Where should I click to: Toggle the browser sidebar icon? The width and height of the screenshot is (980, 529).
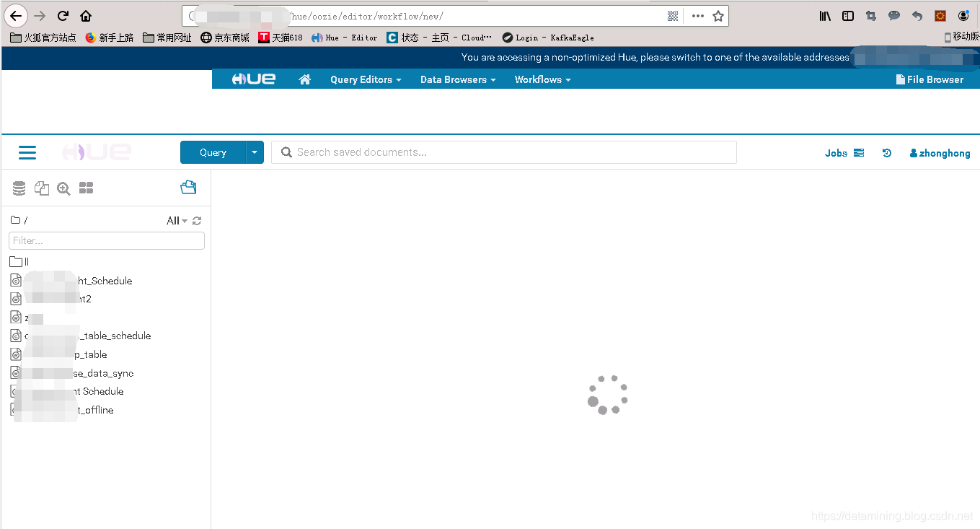(848, 16)
